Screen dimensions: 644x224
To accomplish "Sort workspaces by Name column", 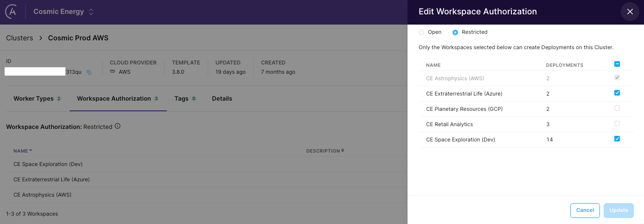I will pyautogui.click(x=23, y=151).
